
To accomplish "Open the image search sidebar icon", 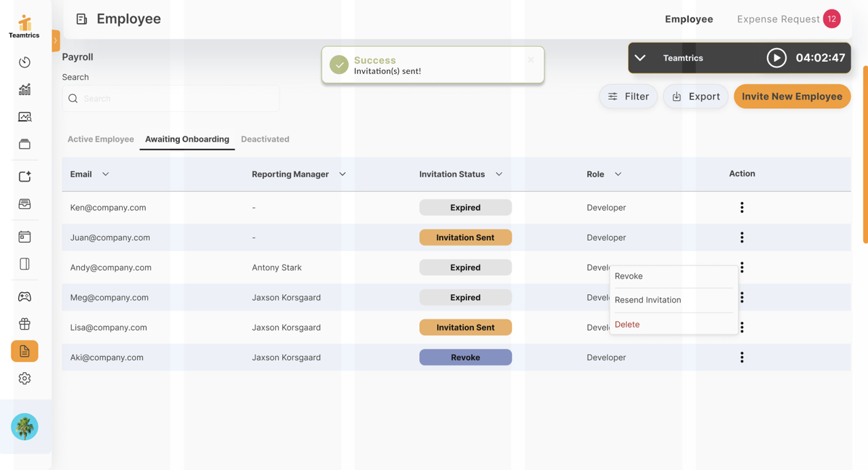I will (x=24, y=116).
